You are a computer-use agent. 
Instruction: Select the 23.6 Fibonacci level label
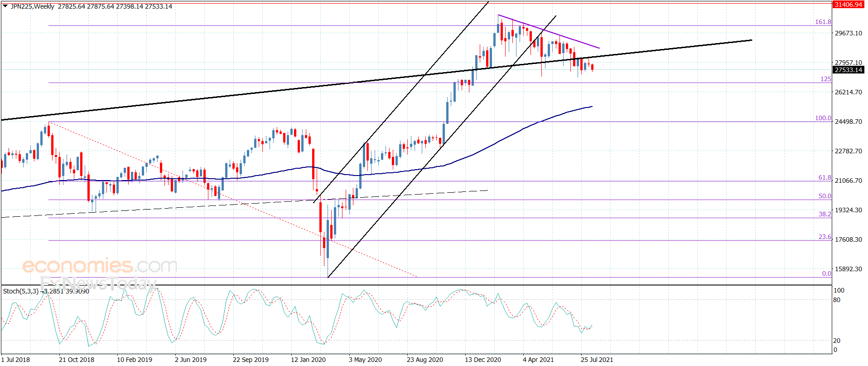[x=825, y=237]
